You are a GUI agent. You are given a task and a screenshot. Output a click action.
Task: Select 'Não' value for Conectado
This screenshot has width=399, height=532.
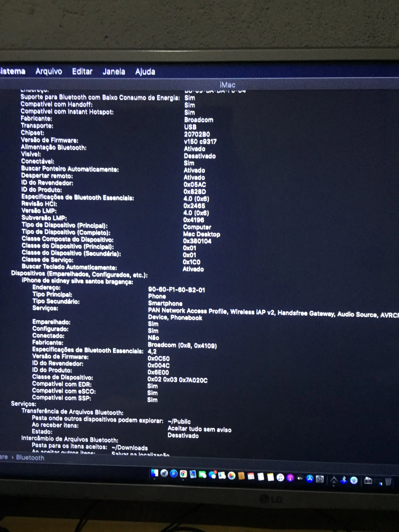click(153, 338)
